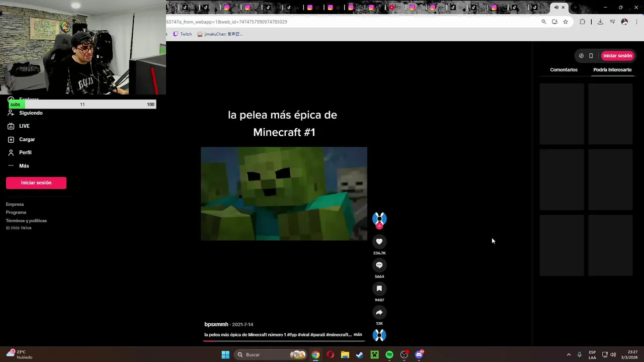Open Chrome downloads icon
The image size is (644, 362).
click(600, 22)
